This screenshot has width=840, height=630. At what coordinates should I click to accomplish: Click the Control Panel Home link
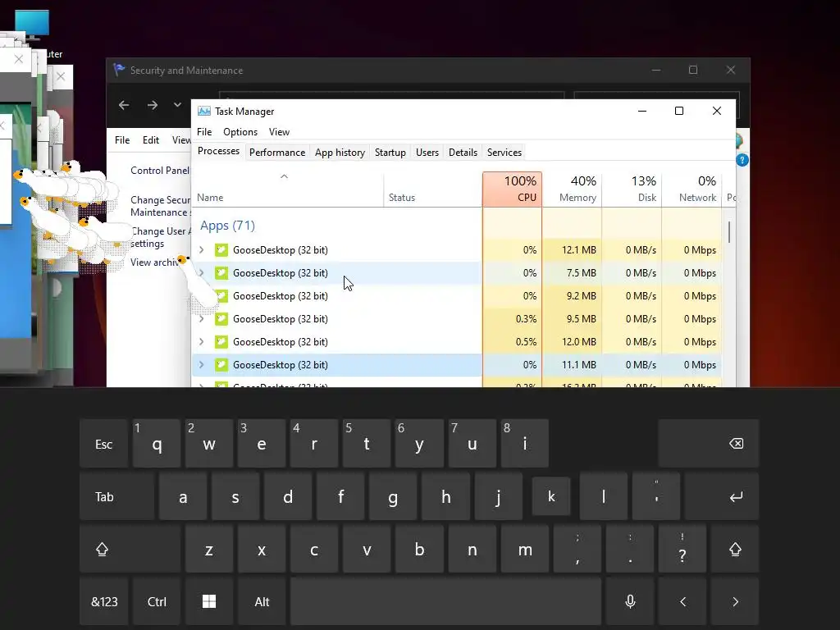coord(160,171)
